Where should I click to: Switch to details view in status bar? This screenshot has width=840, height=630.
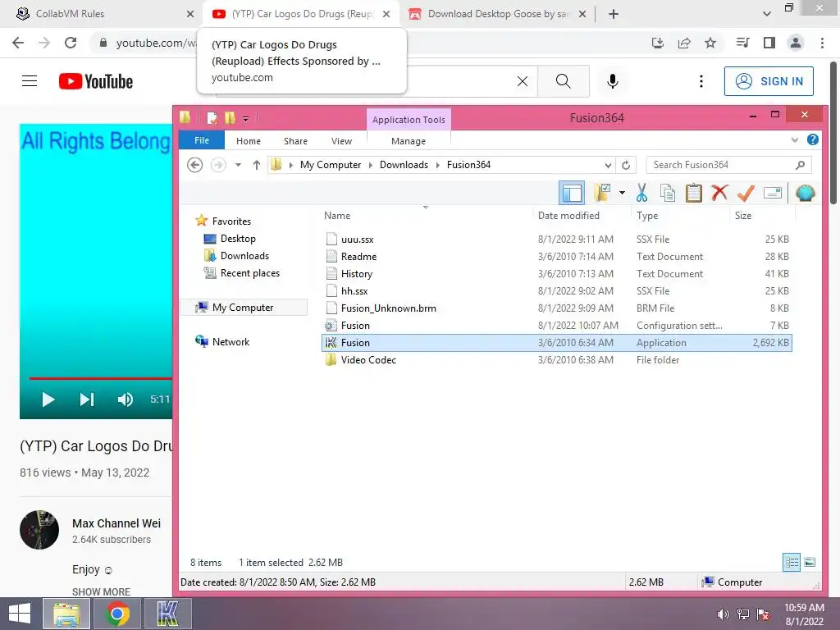[792, 562]
